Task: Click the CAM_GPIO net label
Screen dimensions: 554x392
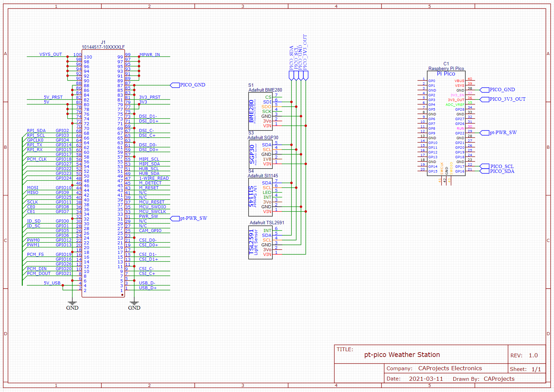Action: pos(150,231)
